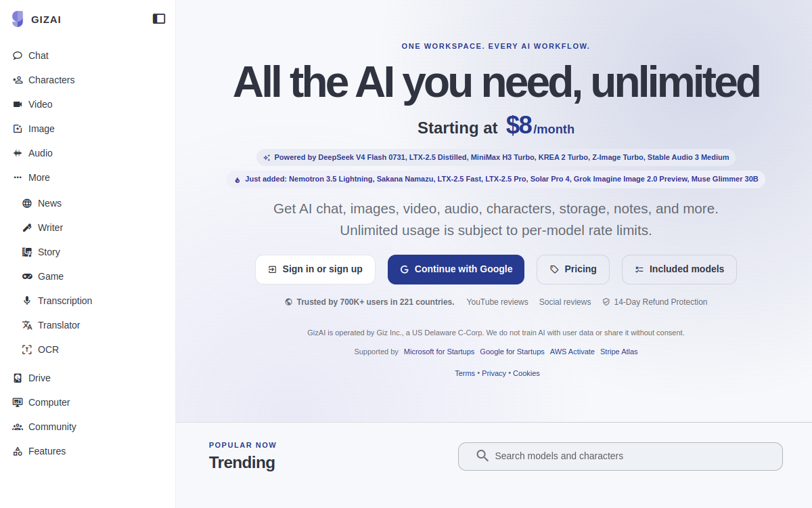The image size is (812, 508).
Task: Open the Pricing button
Action: [x=573, y=270]
